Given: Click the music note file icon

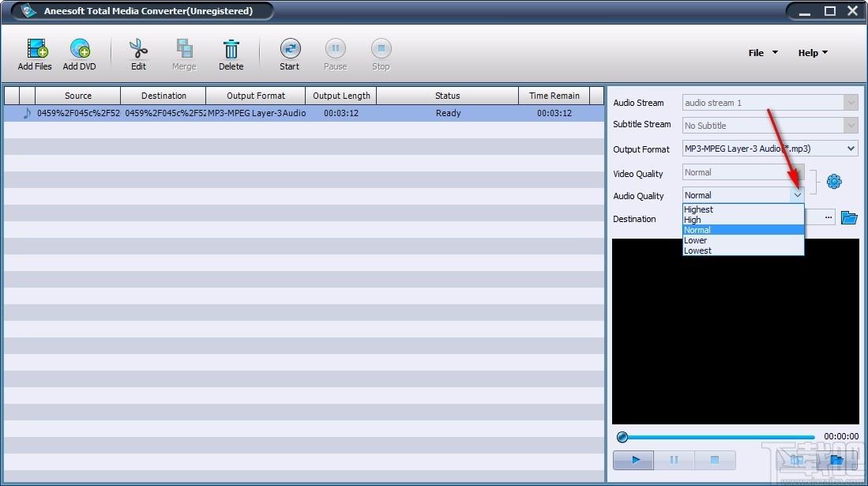Looking at the screenshot, I should [x=27, y=113].
